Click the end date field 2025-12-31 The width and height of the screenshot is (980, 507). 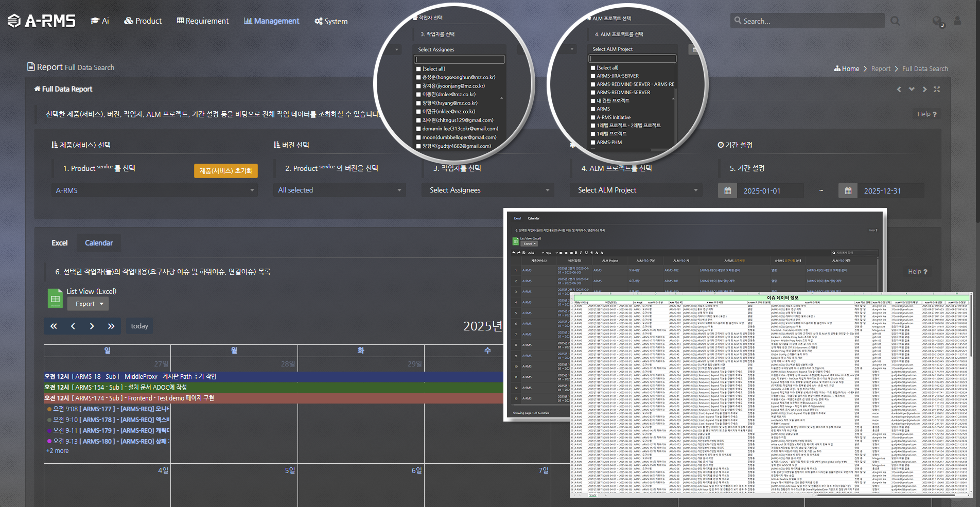[882, 191]
